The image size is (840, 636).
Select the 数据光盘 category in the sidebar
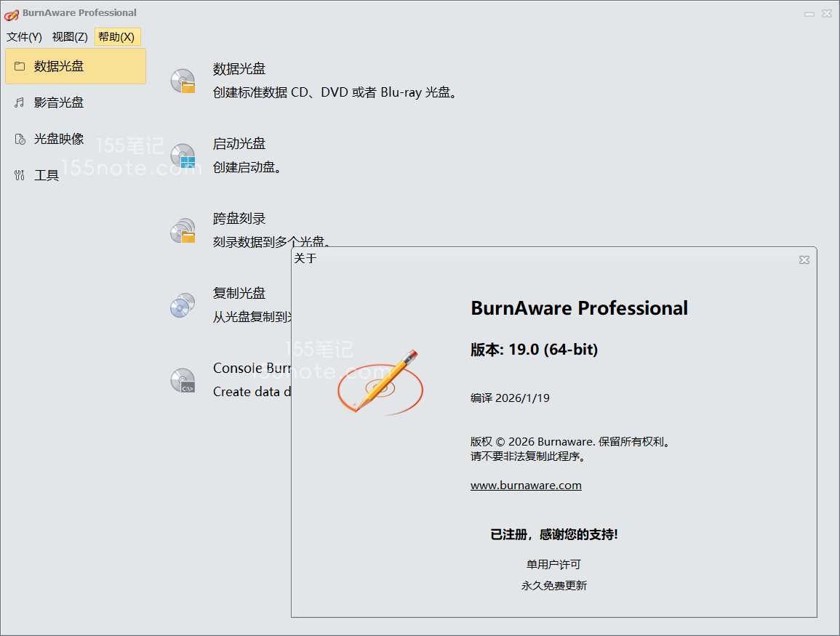(75, 66)
